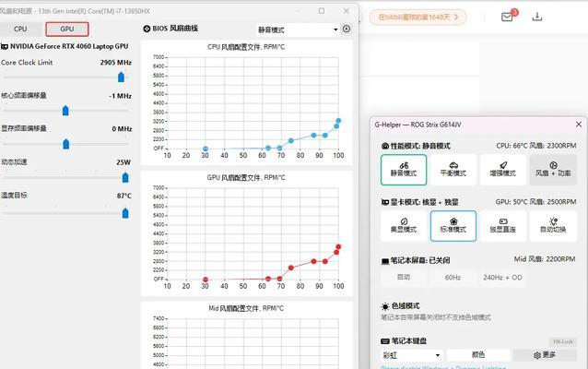Click the '2905 MHz' clock limit value

click(116, 63)
